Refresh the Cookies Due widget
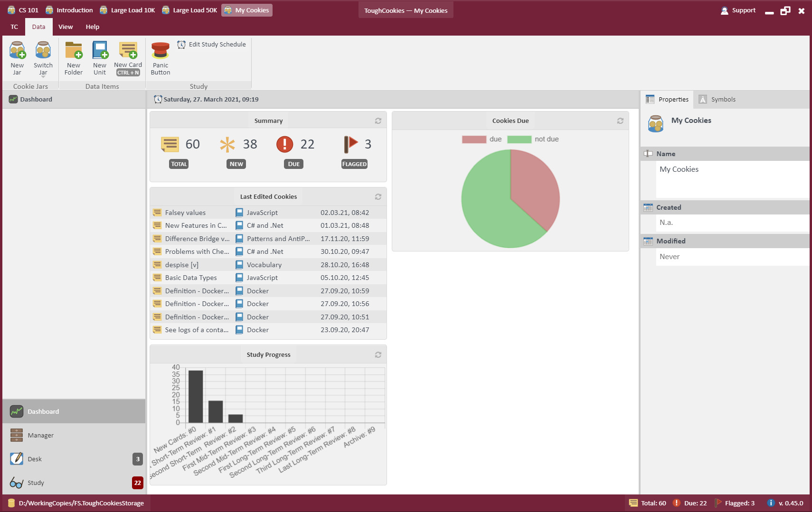This screenshot has height=512, width=812. [620, 121]
